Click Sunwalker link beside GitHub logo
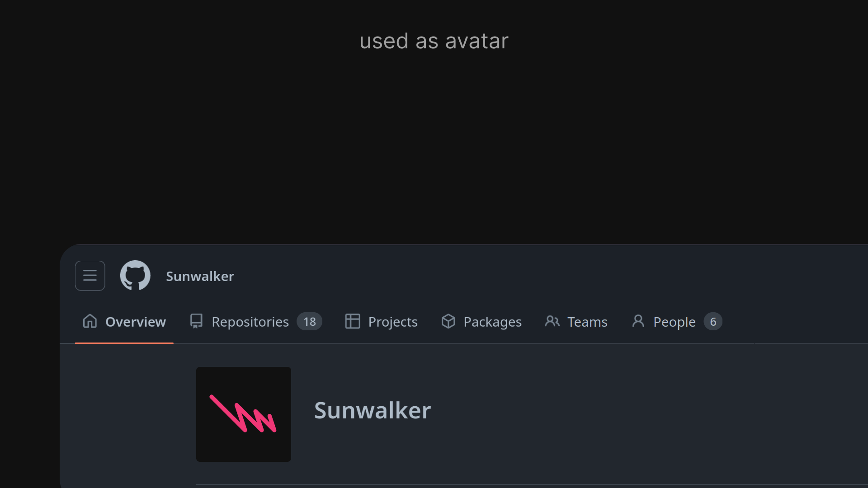 pyautogui.click(x=200, y=276)
